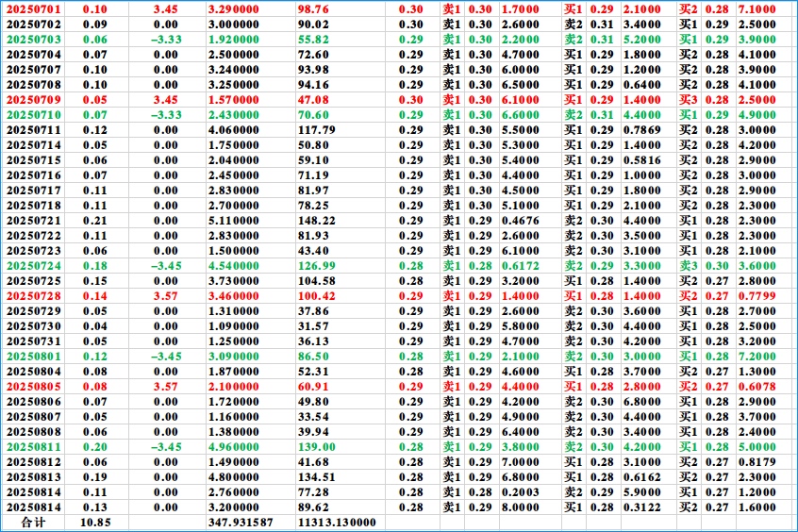Click the total value 10.85
Screen dimensions: 798x532
point(95,523)
